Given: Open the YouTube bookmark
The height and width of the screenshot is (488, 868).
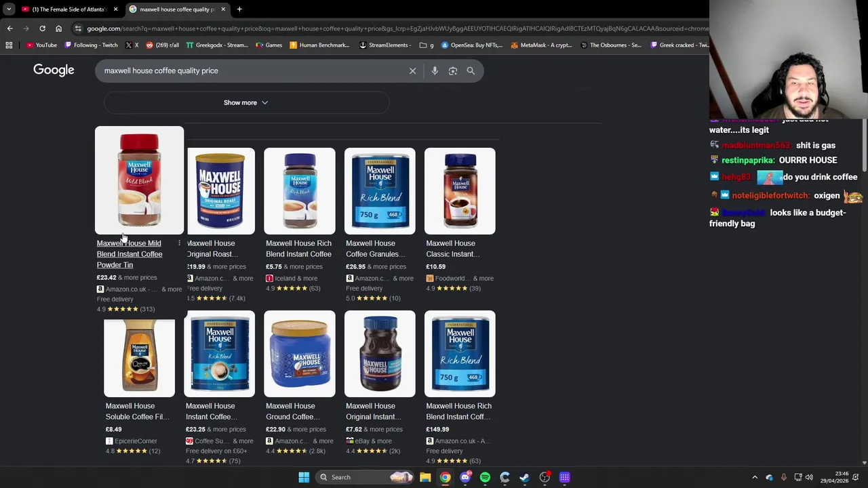Looking at the screenshot, I should 41,45.
